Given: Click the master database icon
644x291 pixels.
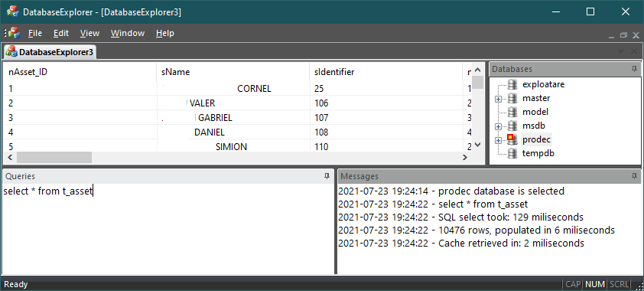Looking at the screenshot, I should 512,98.
